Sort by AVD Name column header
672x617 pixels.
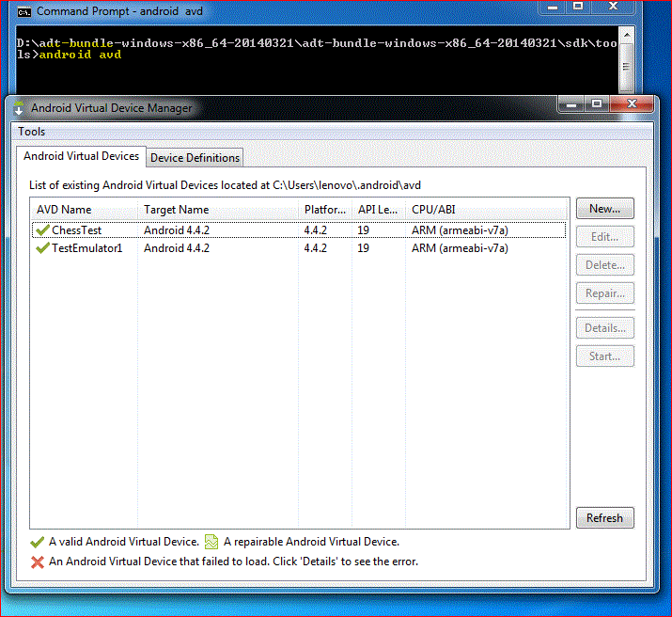(x=84, y=210)
